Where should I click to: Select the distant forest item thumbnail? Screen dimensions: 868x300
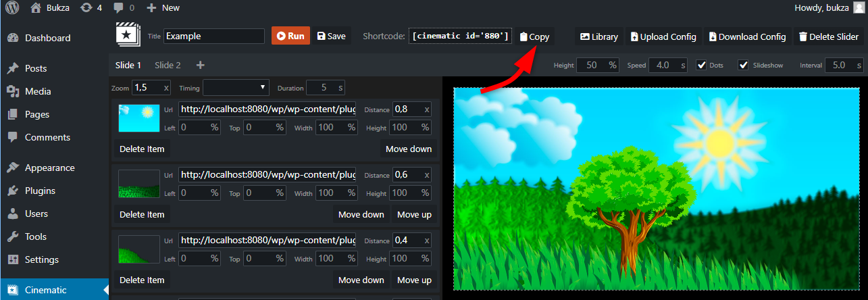[139, 183]
